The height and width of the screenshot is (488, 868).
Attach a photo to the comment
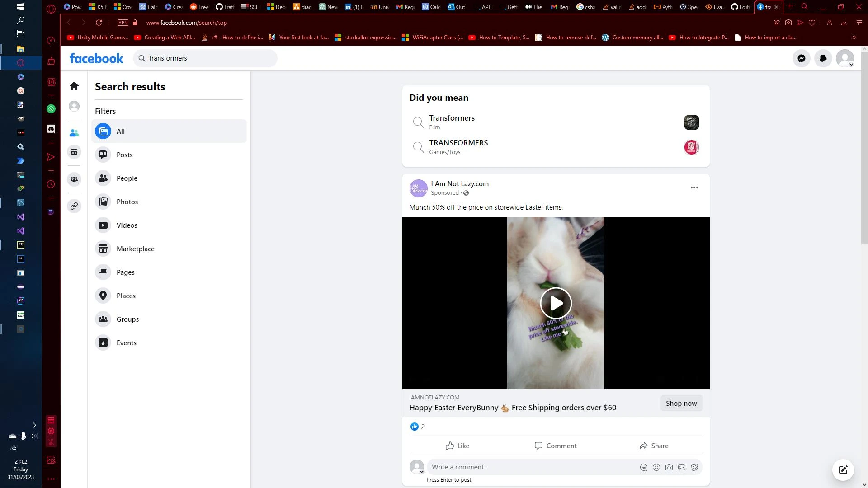(x=669, y=468)
